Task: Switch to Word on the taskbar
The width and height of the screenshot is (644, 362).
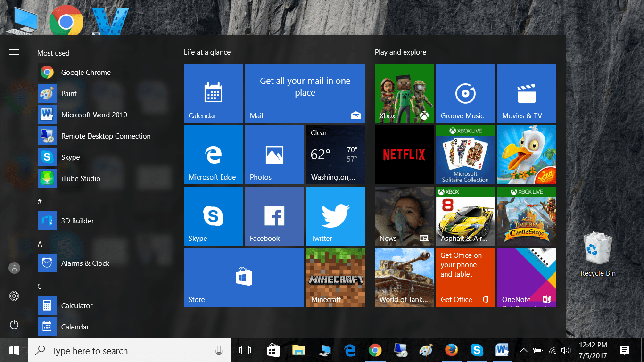Action: [502, 350]
